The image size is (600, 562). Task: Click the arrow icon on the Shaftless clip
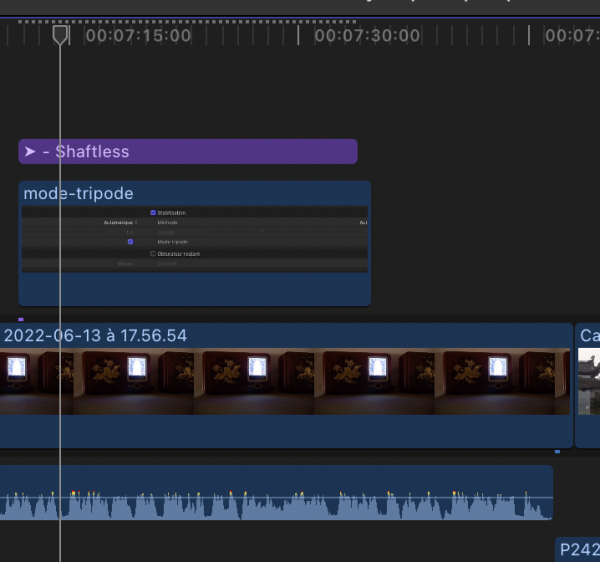click(31, 152)
